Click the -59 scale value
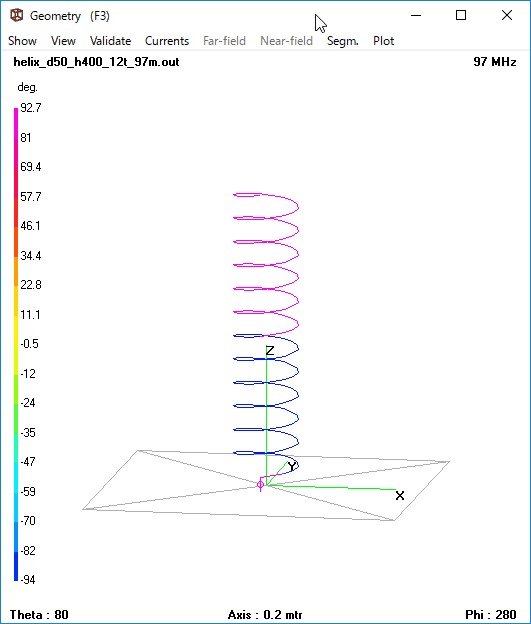 [x=28, y=492]
